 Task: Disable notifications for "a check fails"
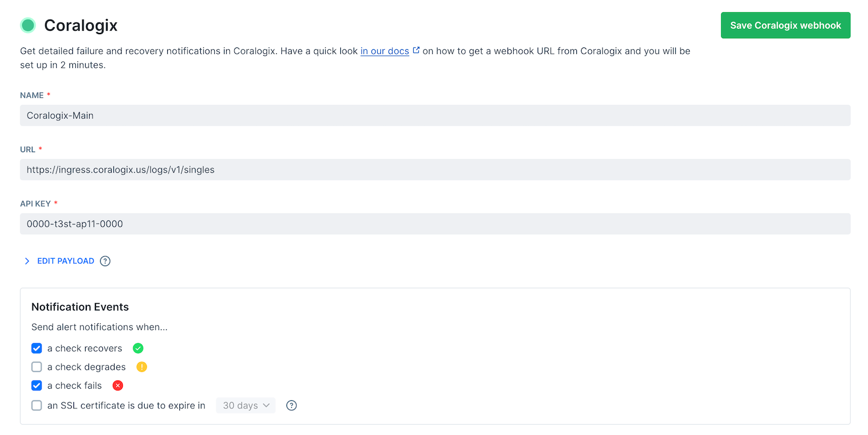pyautogui.click(x=36, y=385)
